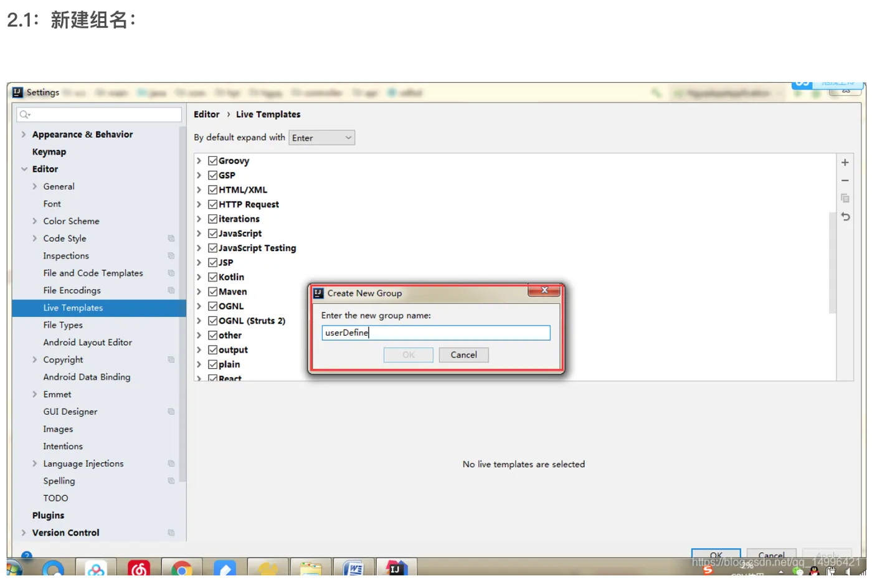The width and height of the screenshot is (872, 588).
Task: Expand the Emmet settings node
Action: click(35, 394)
